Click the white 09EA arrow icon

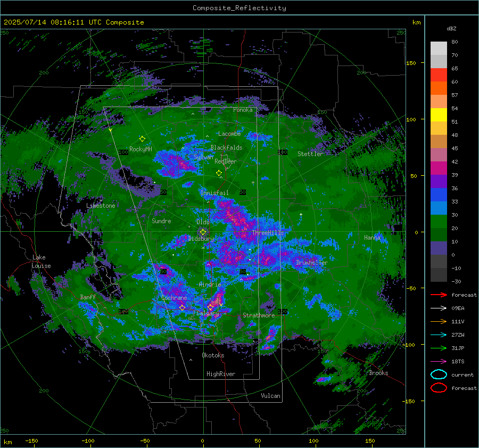[x=439, y=308]
